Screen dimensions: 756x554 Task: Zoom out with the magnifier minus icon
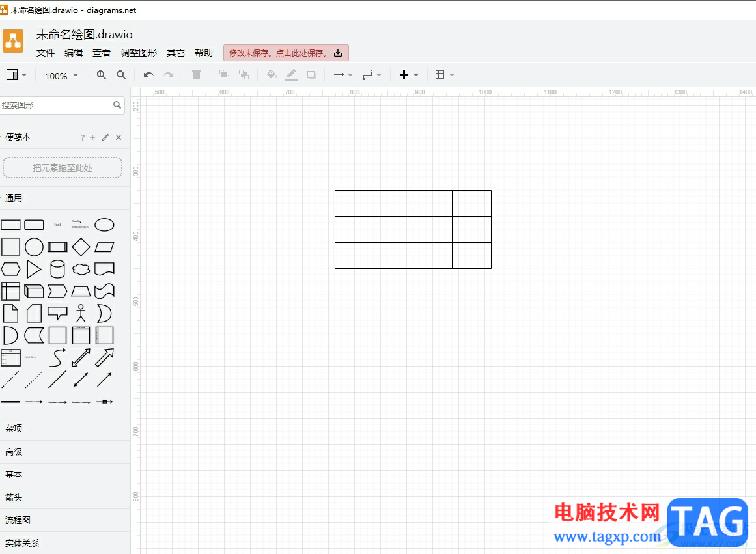pyautogui.click(x=121, y=75)
